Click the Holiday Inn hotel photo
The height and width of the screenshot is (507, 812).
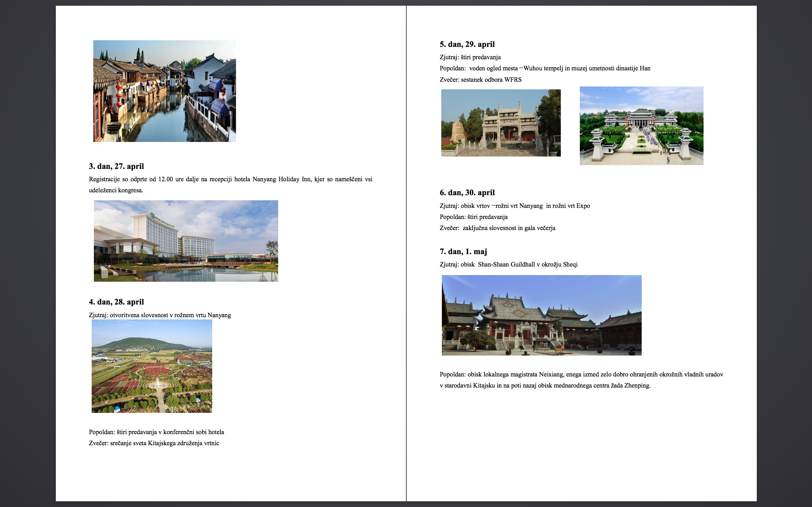click(x=186, y=241)
